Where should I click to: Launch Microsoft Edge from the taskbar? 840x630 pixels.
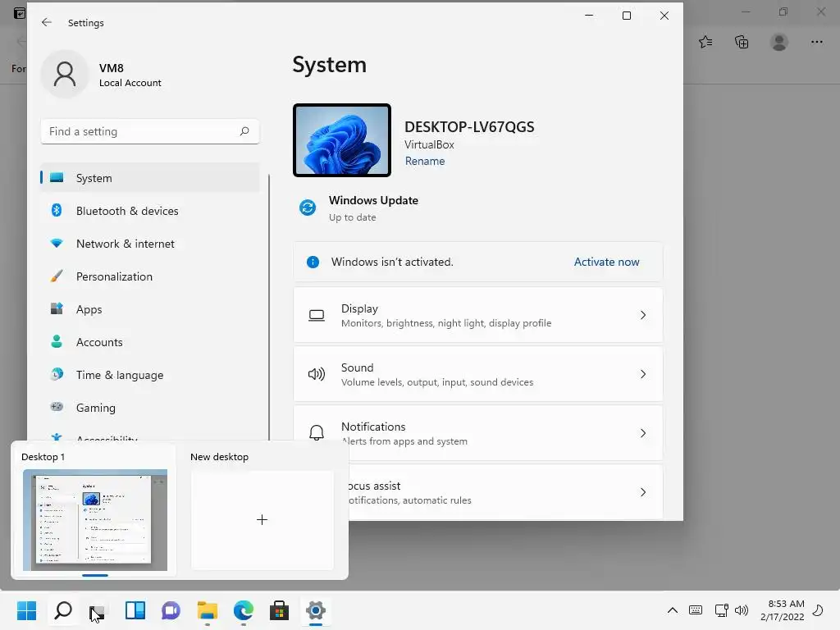243,610
